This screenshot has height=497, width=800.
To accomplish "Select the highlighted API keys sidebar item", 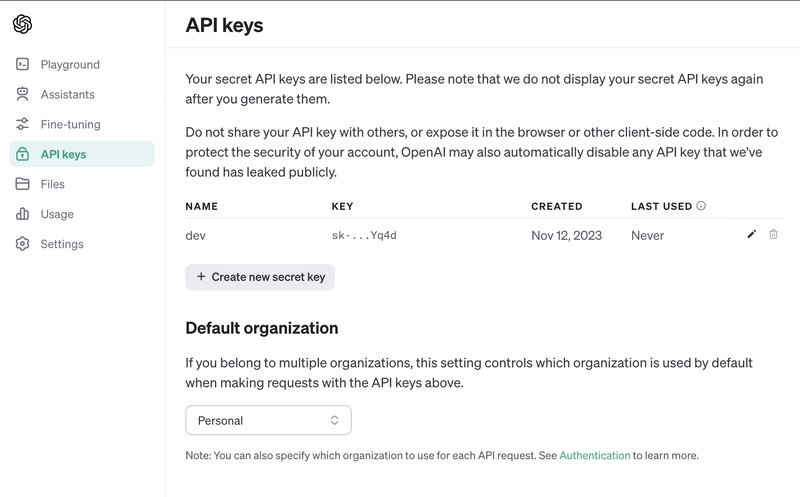I will (x=82, y=154).
